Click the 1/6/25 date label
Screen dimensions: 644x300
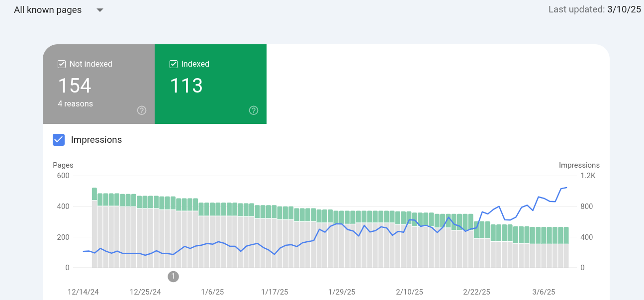point(213,292)
